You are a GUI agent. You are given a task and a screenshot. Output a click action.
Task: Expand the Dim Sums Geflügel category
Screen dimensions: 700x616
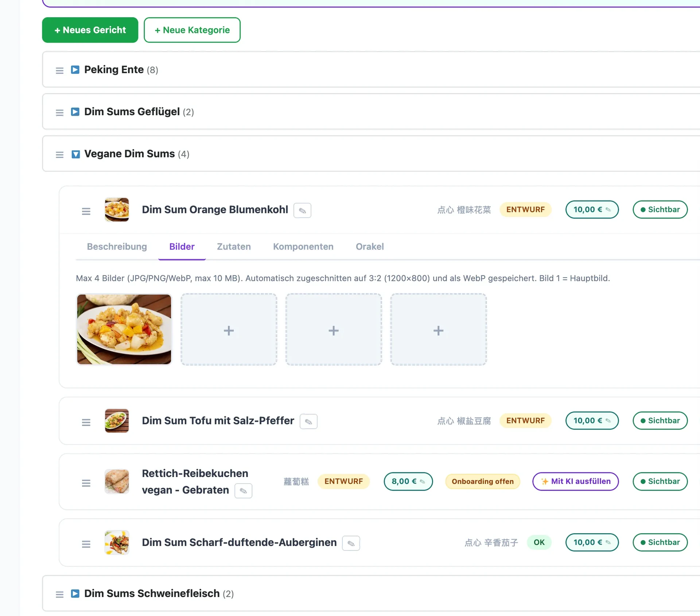(x=75, y=112)
